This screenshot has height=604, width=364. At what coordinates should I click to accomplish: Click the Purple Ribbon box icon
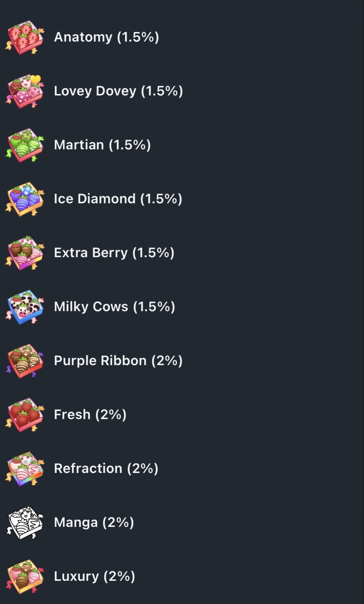pos(25,361)
